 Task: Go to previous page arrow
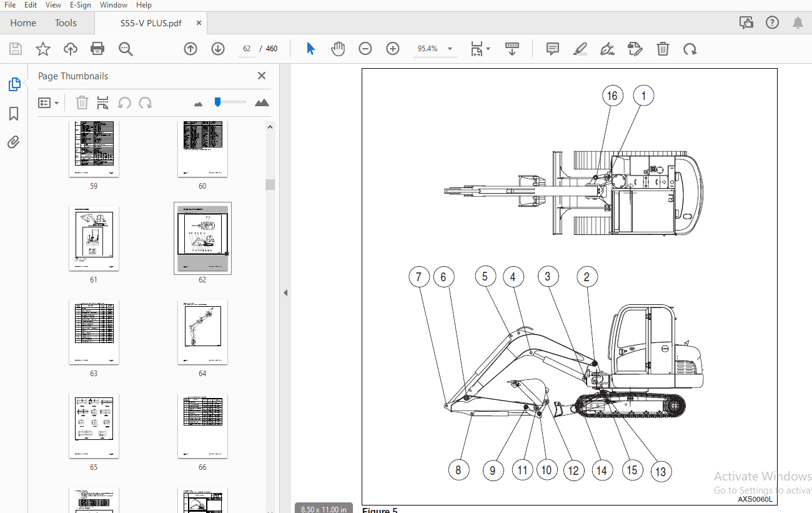click(191, 49)
